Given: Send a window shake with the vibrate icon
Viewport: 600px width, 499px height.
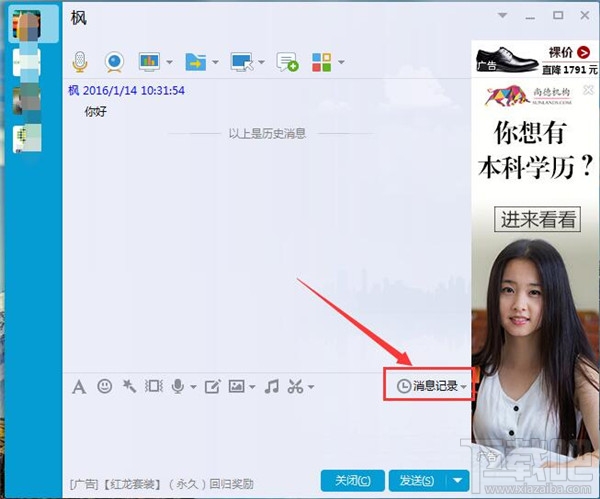Looking at the screenshot, I should point(154,386).
